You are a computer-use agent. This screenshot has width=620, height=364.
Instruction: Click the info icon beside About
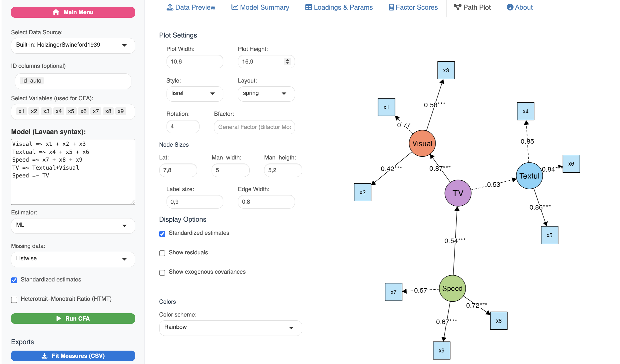(510, 7)
